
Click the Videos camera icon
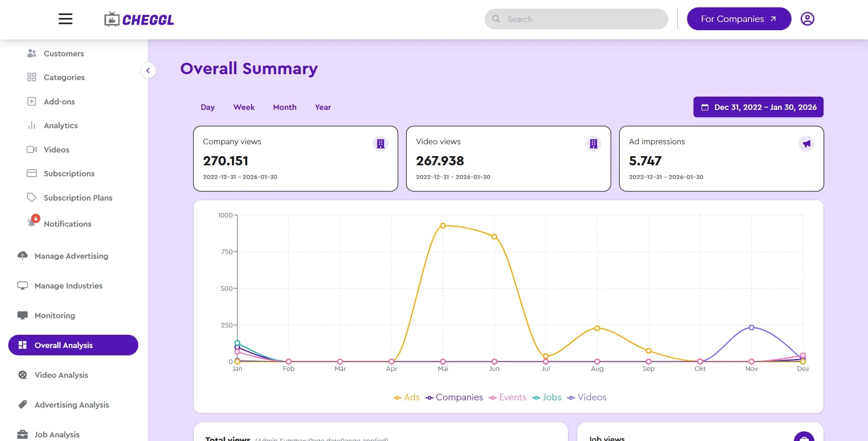pos(32,149)
